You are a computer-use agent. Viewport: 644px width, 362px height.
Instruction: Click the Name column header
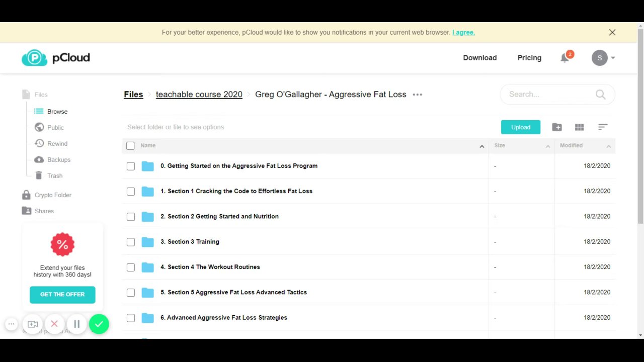148,146
